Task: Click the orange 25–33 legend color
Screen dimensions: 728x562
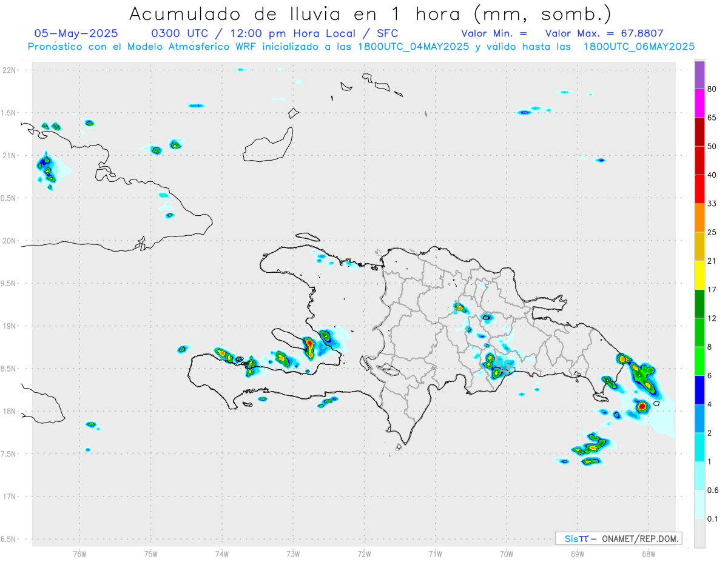Action: tap(699, 218)
